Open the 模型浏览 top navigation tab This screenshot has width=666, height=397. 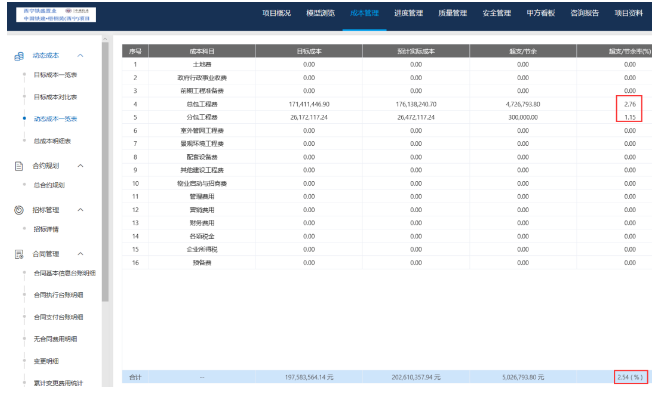(x=321, y=13)
